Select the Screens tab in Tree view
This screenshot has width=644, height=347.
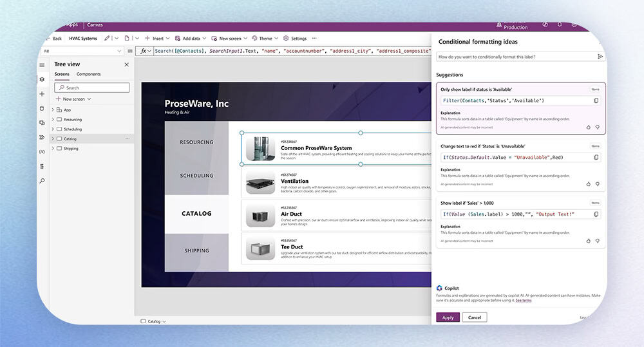tap(62, 75)
